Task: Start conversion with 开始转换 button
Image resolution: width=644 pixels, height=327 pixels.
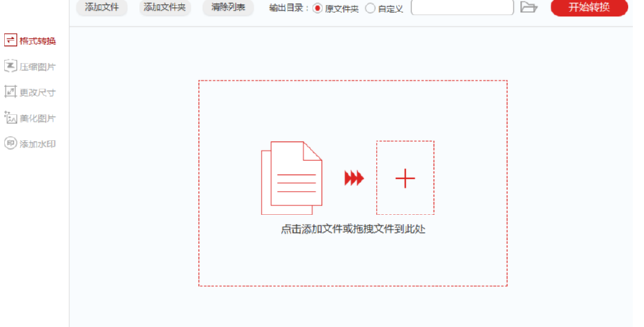Action: click(589, 7)
